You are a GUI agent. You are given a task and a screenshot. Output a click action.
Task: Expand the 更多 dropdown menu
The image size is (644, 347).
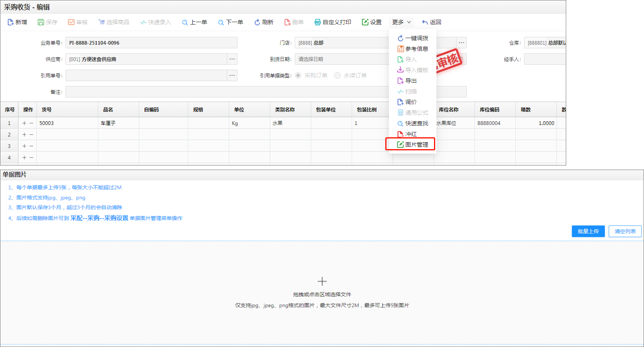(x=401, y=22)
